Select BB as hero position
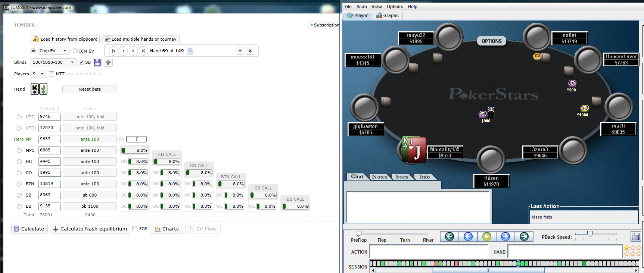The height and width of the screenshot is (273, 644). [19, 206]
